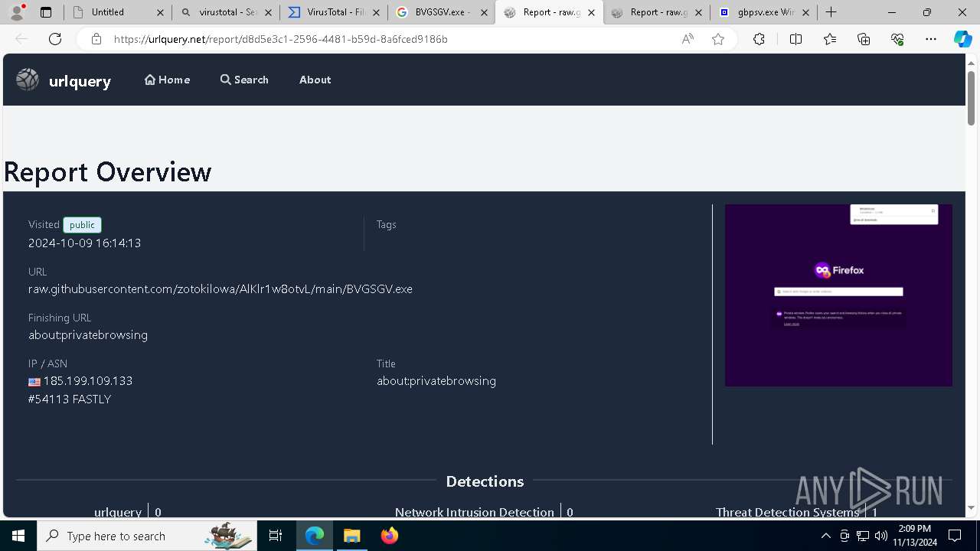
Task: Open Edge Settings and more menu
Action: pyautogui.click(x=931, y=39)
